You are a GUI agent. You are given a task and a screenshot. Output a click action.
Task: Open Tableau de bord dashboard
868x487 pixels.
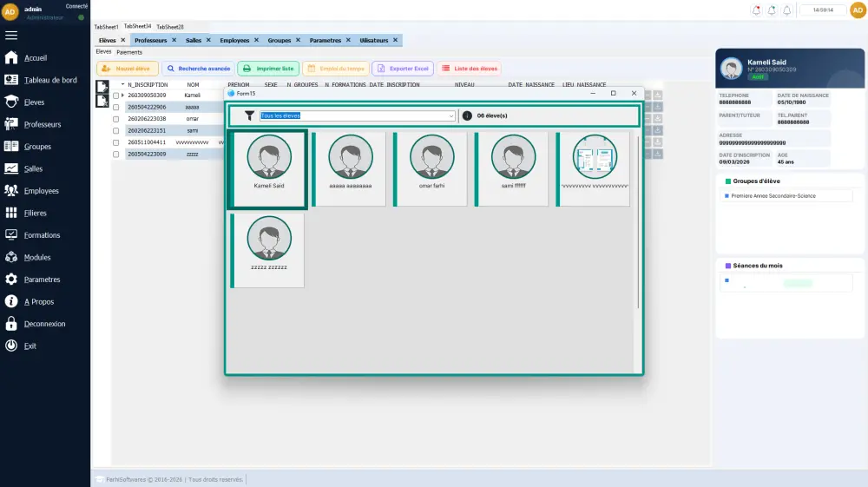click(49, 80)
